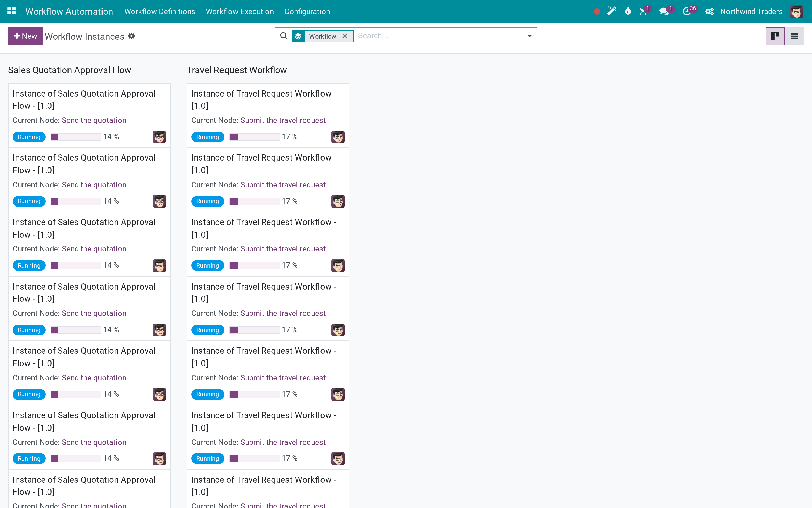The width and height of the screenshot is (812, 508).
Task: Click the 17 % value on sixth Travel card
Action: 290,458
